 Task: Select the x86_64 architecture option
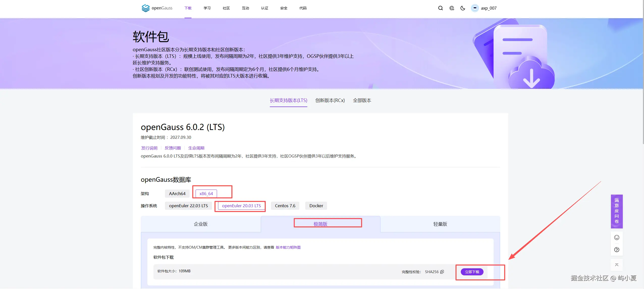point(206,194)
